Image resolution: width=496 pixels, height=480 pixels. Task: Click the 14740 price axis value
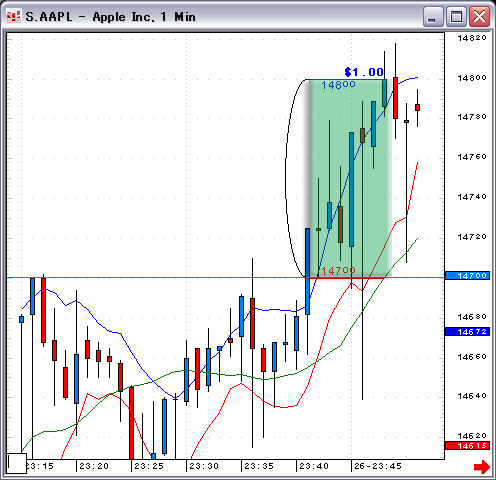pos(472,197)
